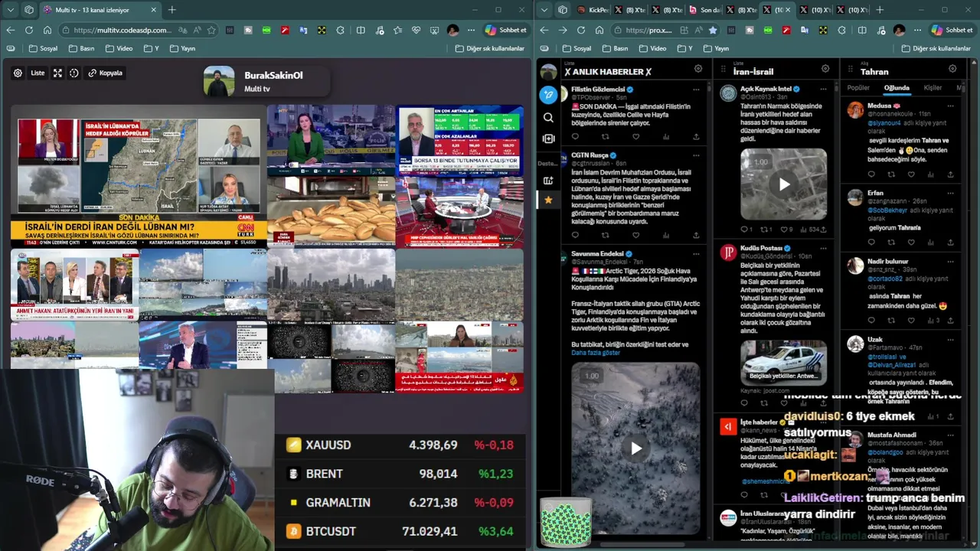This screenshot has height=551, width=980.
Task: Click the blue favorite star in right browser address bar
Action: pyautogui.click(x=713, y=30)
